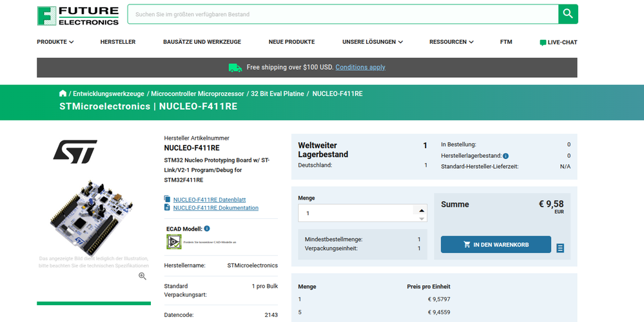Expand the RESSOURCEN dropdown
644x322 pixels.
click(451, 42)
